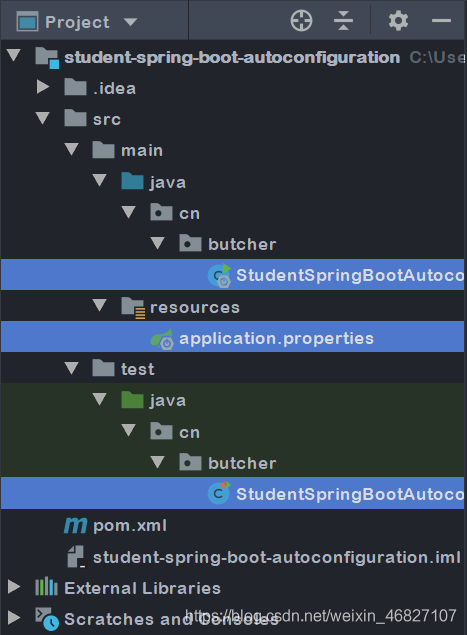Select the root project student-spring-boot-autoconfiguration
The image size is (467, 635).
232,58
